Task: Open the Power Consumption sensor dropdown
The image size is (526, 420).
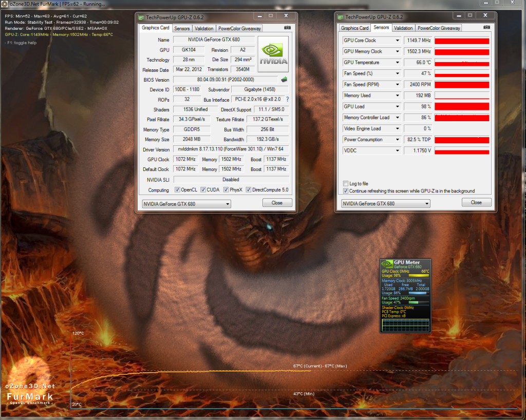Action: click(x=397, y=140)
